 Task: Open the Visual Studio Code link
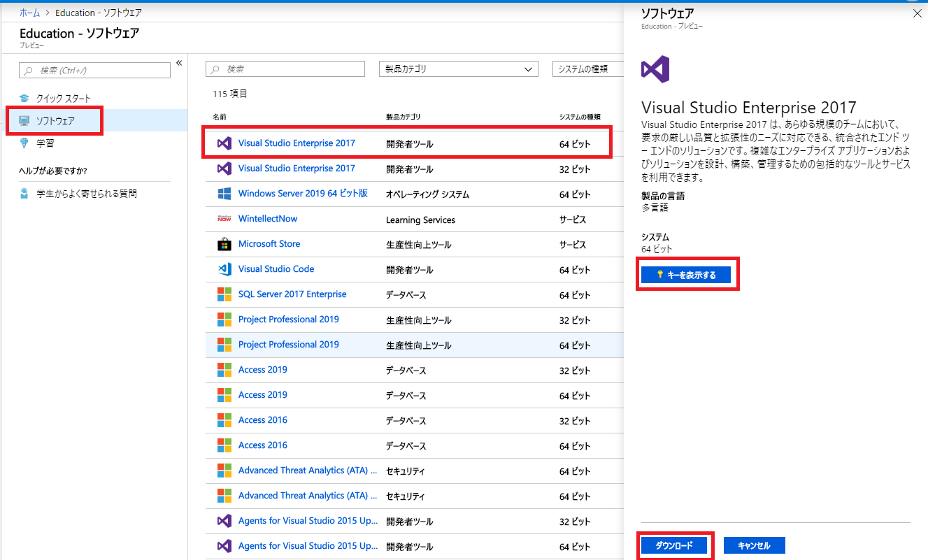coord(276,269)
